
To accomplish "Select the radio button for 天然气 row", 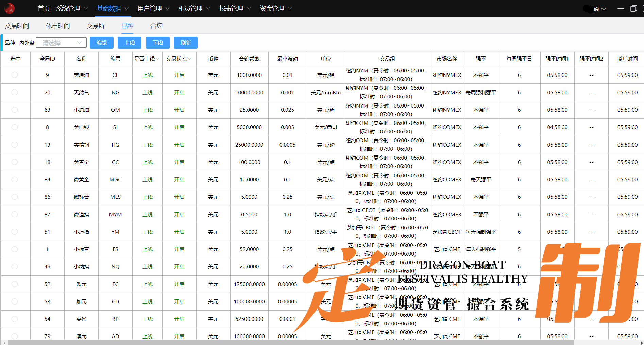I will (15, 92).
